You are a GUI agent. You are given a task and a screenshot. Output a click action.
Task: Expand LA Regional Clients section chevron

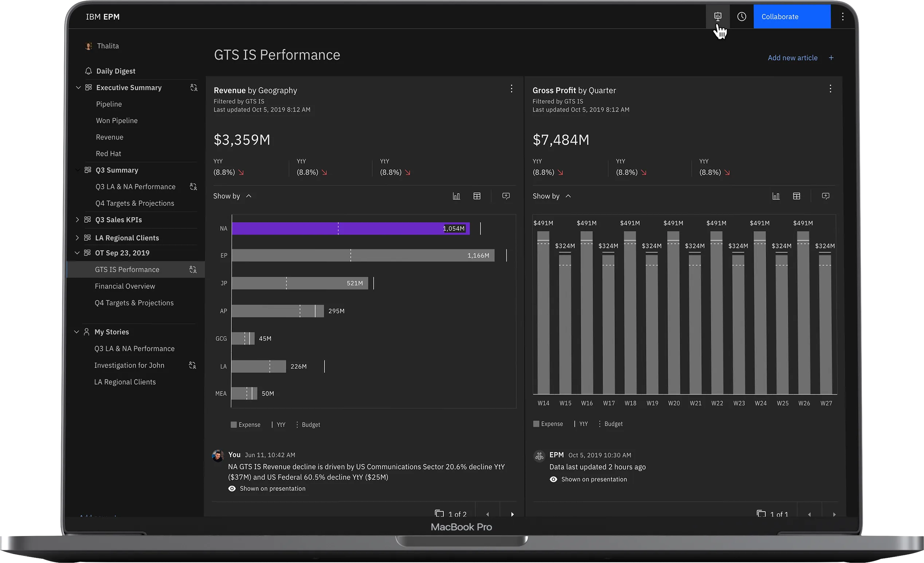coord(77,238)
